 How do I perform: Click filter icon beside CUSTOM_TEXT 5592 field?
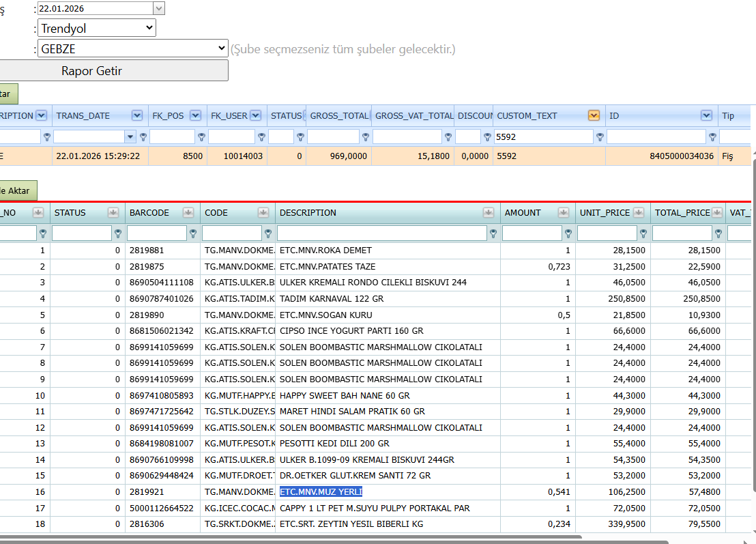point(600,137)
